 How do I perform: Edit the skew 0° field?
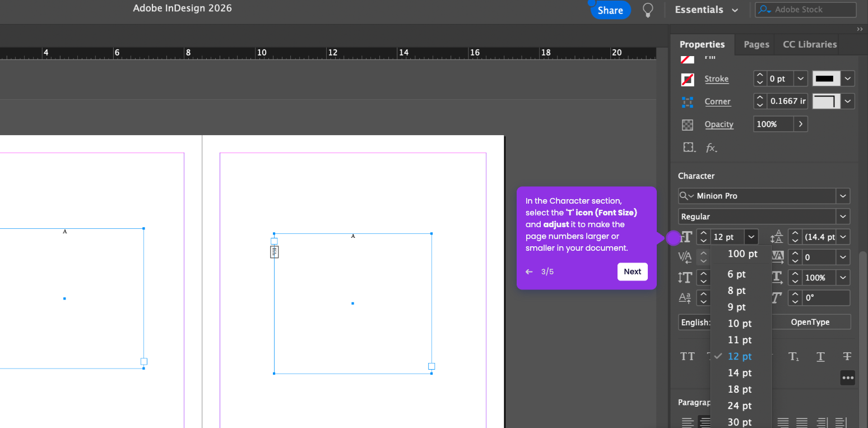(826, 298)
